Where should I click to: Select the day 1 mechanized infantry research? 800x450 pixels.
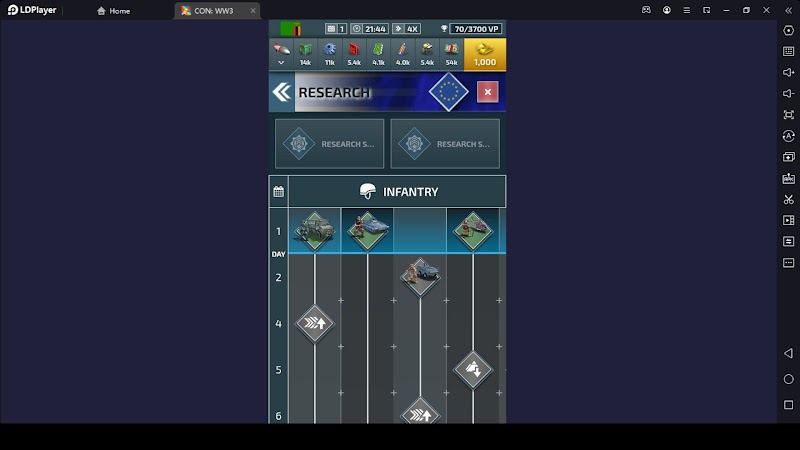point(367,231)
